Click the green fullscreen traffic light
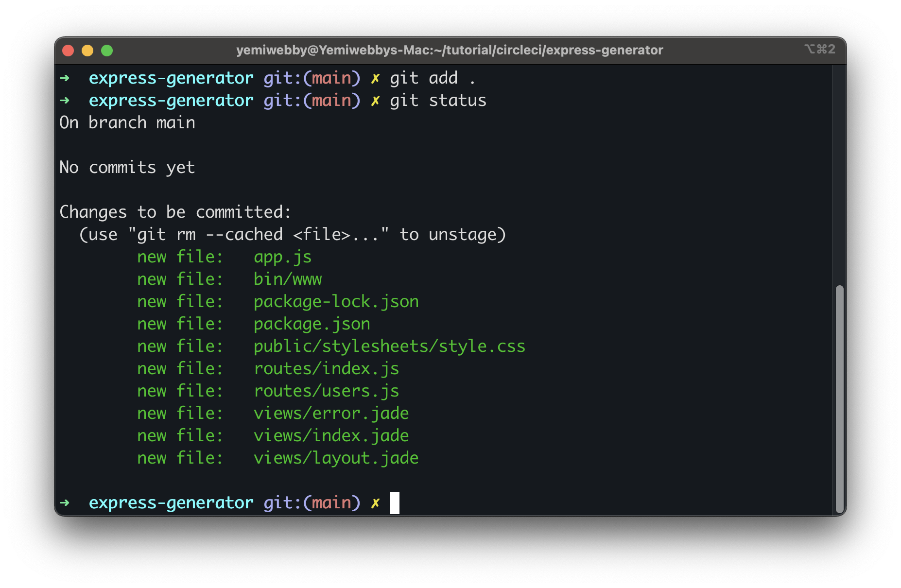This screenshot has height=588, width=901. [107, 50]
